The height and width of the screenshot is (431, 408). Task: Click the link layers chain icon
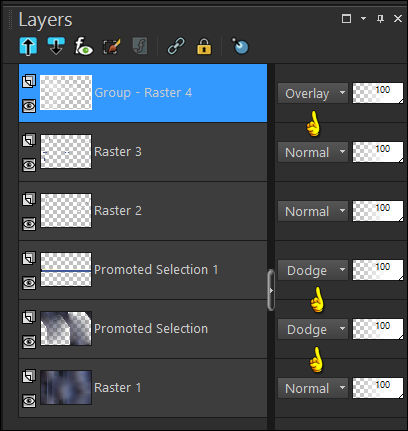[x=176, y=46]
